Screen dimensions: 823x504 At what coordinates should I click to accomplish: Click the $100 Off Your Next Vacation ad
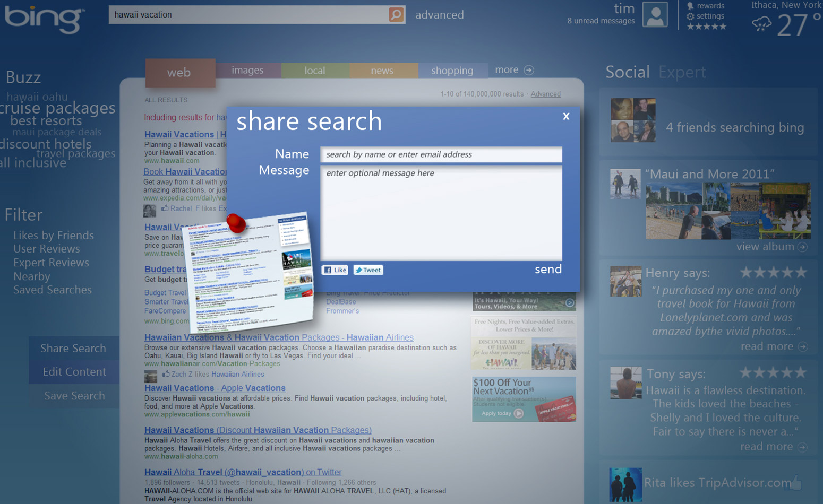pos(524,399)
